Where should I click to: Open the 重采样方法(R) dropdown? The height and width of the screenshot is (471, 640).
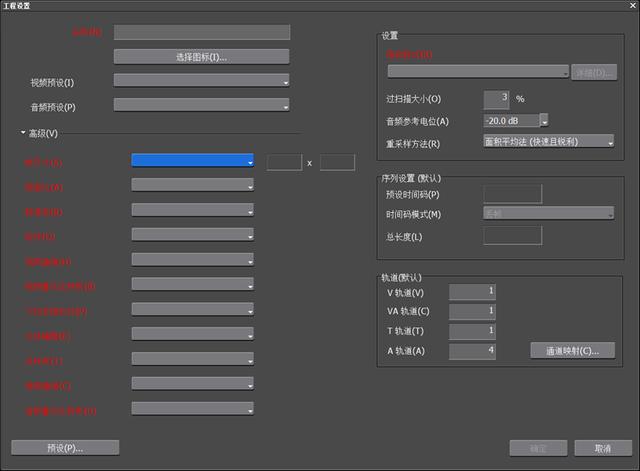tap(549, 141)
